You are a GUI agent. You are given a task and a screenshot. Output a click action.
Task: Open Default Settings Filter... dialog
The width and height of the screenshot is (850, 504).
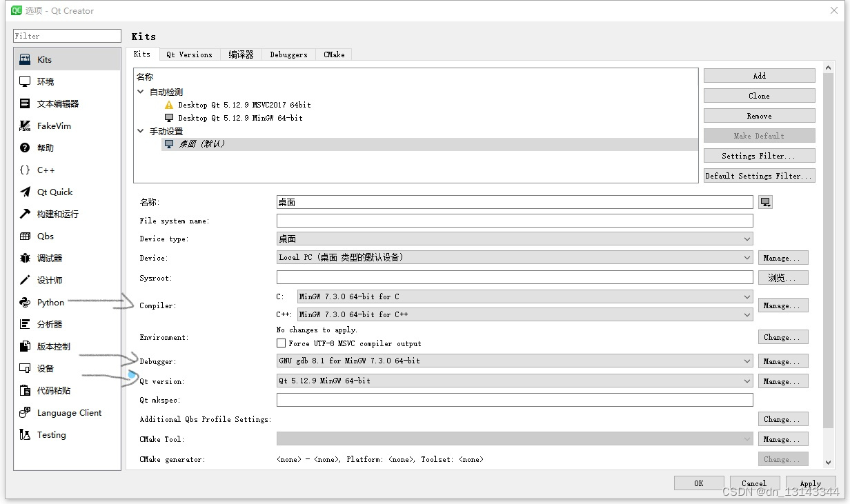coord(760,176)
